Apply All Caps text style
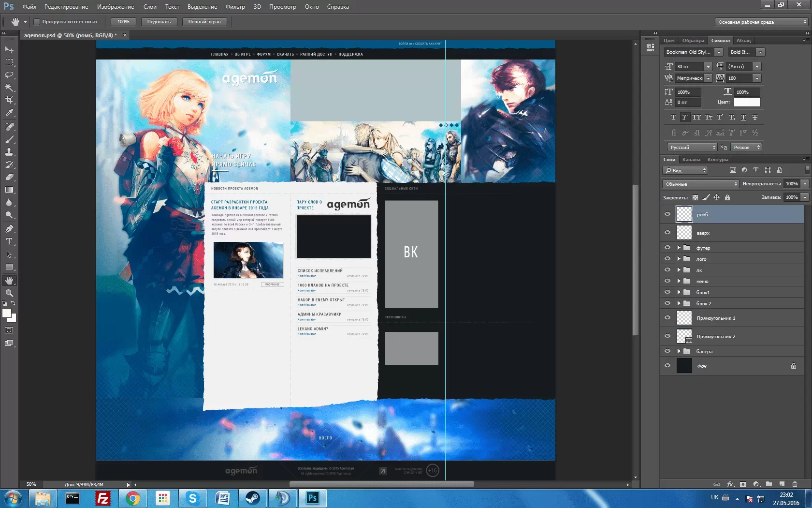The width and height of the screenshot is (812, 508). pos(696,117)
